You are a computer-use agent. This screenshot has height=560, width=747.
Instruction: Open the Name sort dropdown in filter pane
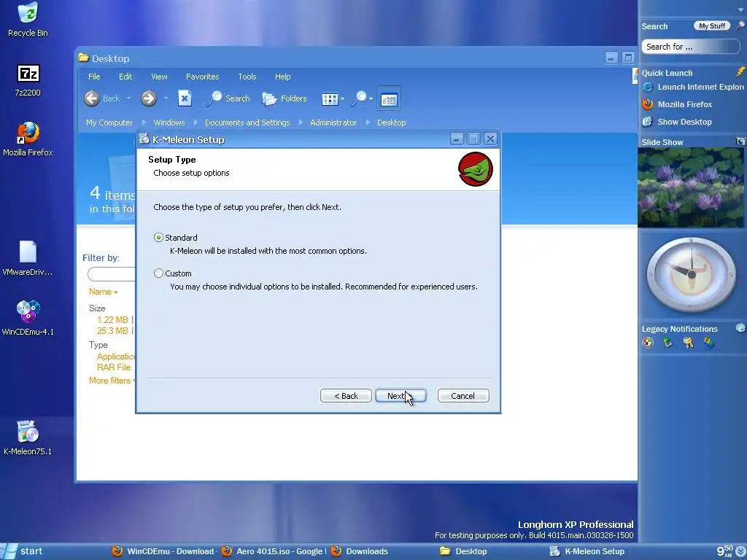[104, 292]
